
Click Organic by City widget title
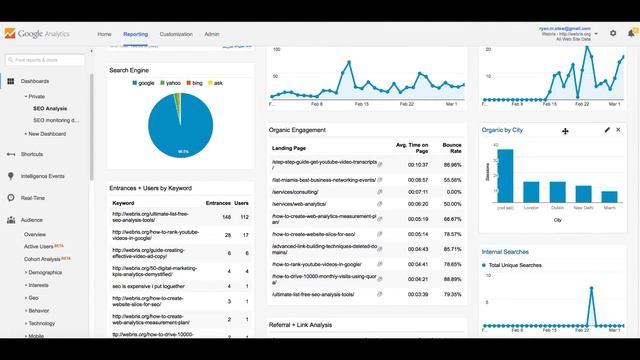point(502,130)
